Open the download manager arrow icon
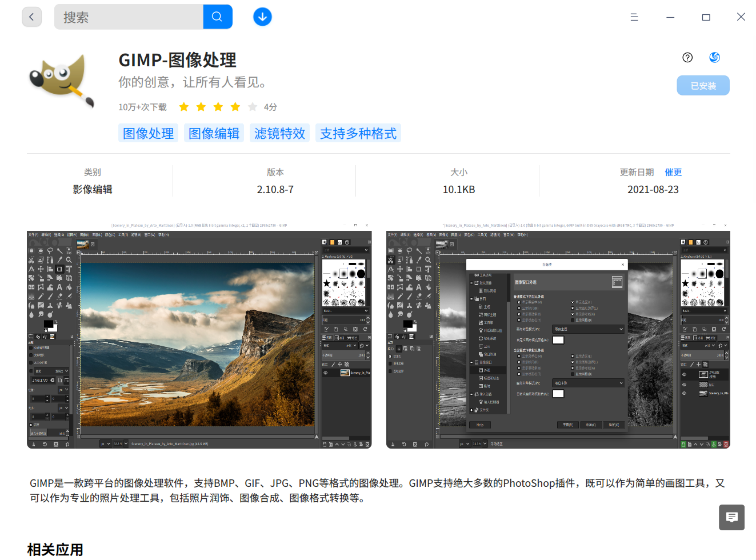Viewport: 756px width, 560px height. (262, 17)
